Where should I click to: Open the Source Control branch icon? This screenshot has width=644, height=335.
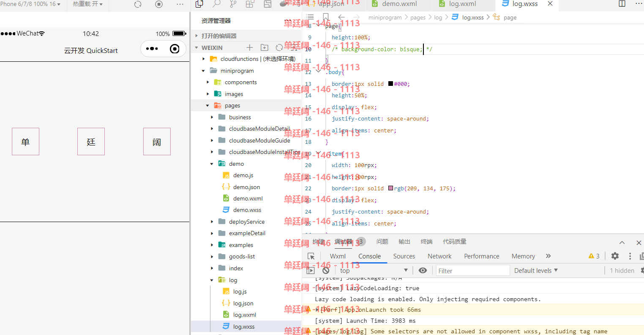click(x=233, y=4)
